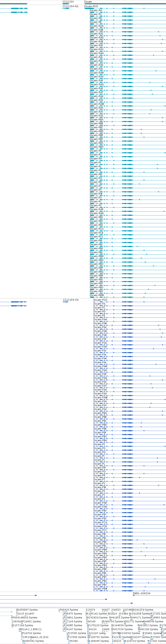Select transcript label Dscam-RBC
Image resolution: width=166 pixels, height=644 pixels.
96,127
